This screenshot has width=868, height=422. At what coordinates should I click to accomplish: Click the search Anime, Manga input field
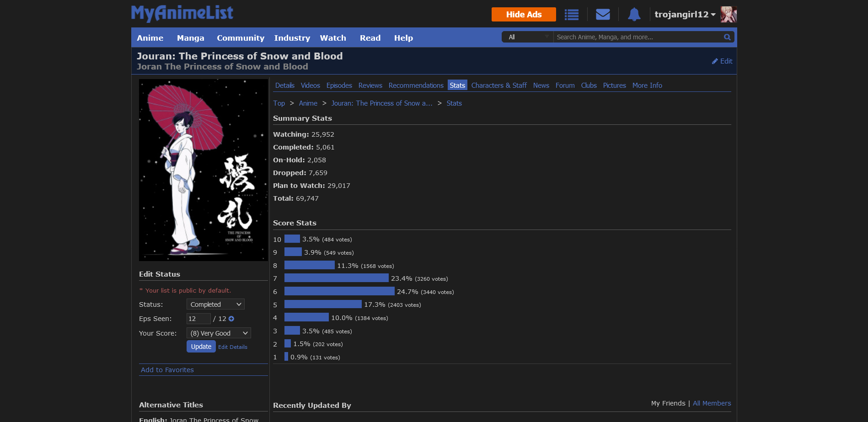click(x=638, y=37)
